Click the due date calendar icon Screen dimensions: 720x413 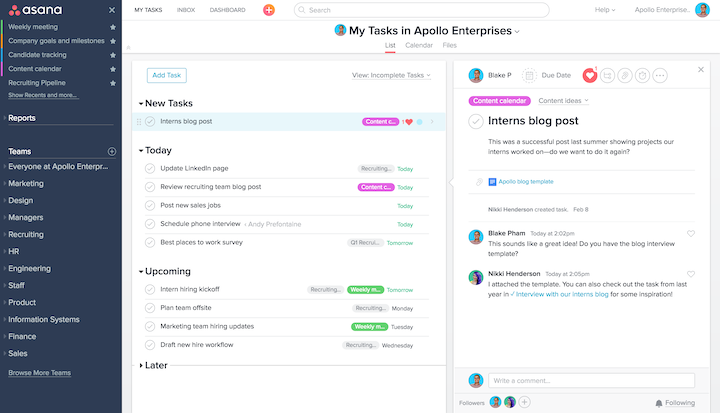[x=529, y=75]
